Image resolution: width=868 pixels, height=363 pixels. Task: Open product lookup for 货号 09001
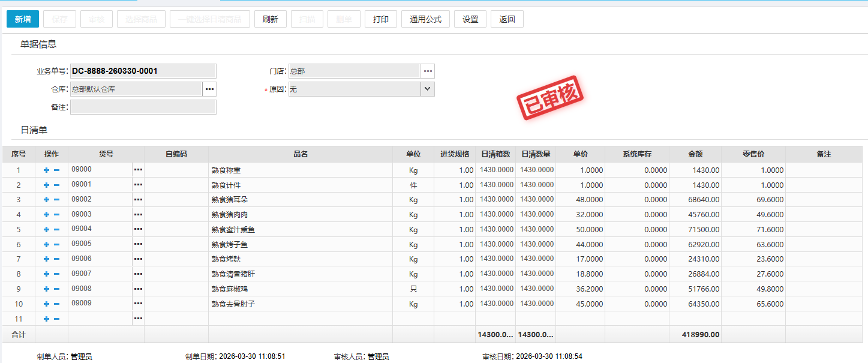coord(139,185)
